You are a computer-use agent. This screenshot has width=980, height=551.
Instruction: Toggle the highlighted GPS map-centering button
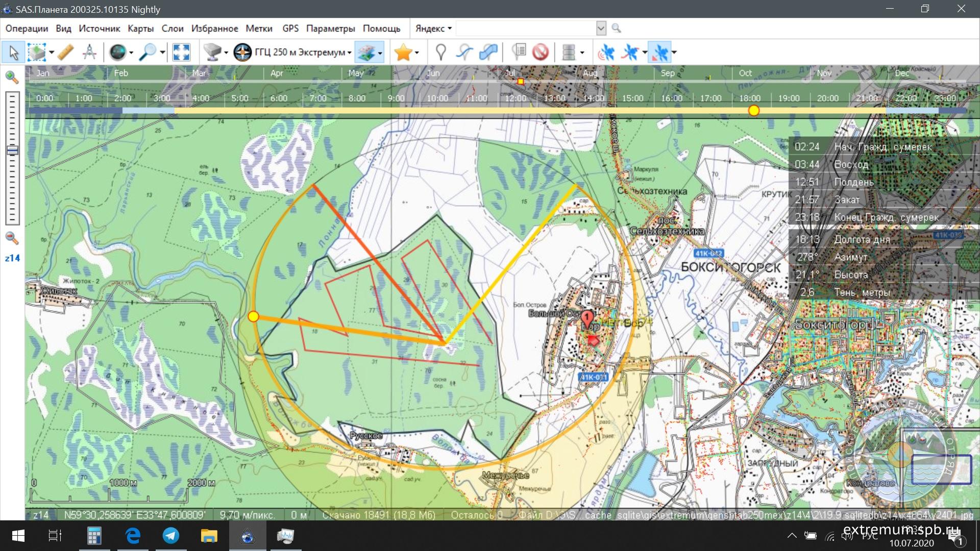point(660,52)
